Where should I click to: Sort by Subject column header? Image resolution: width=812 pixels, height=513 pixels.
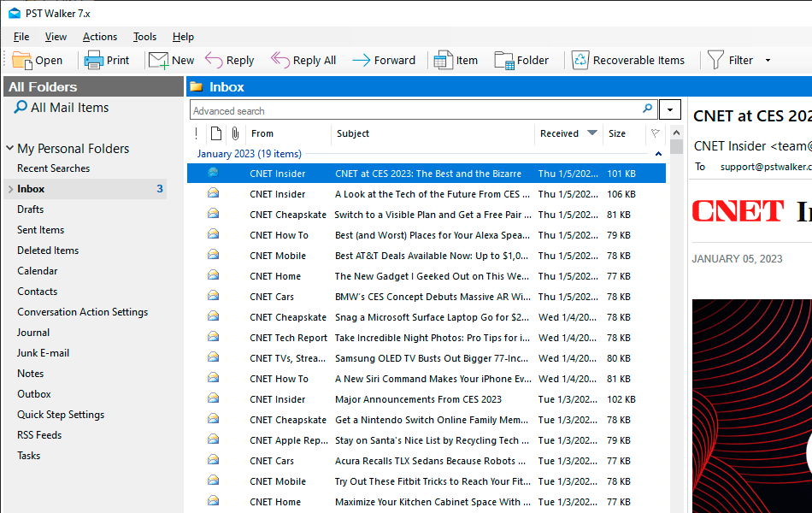click(353, 133)
